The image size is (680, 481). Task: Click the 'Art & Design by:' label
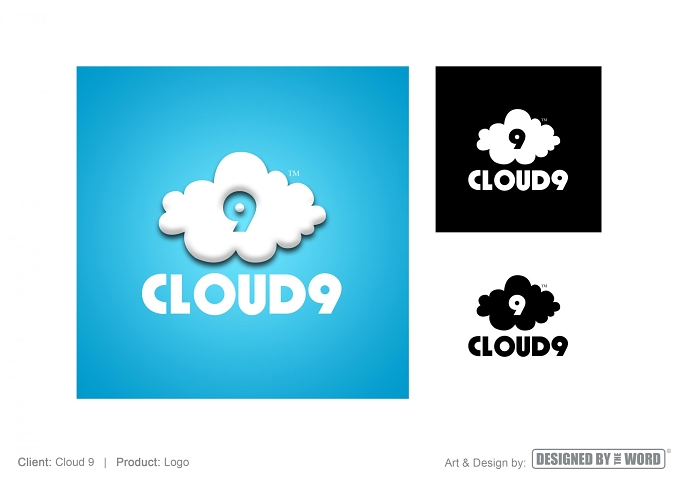pyautogui.click(x=485, y=463)
